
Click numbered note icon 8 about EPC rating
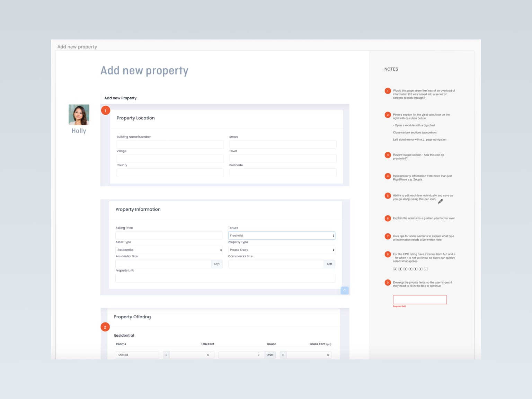click(x=388, y=254)
